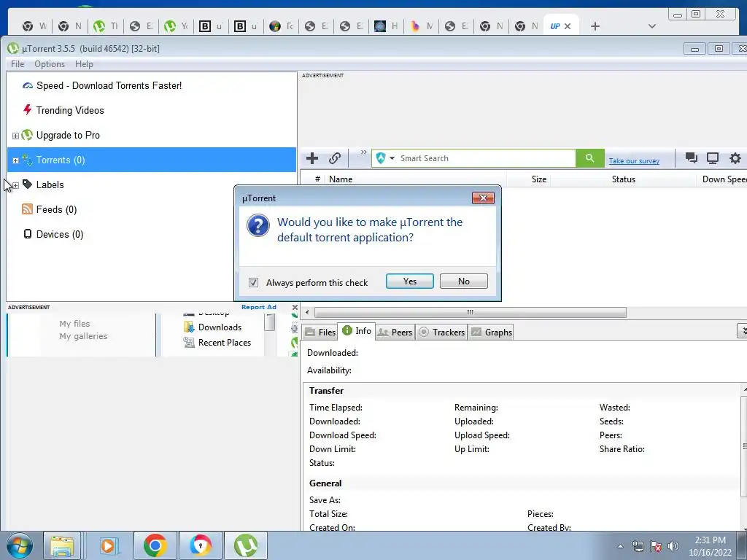Expand hidden toolbar buttons chevron
Image resolution: width=747 pixels, height=560 pixels.
363,152
